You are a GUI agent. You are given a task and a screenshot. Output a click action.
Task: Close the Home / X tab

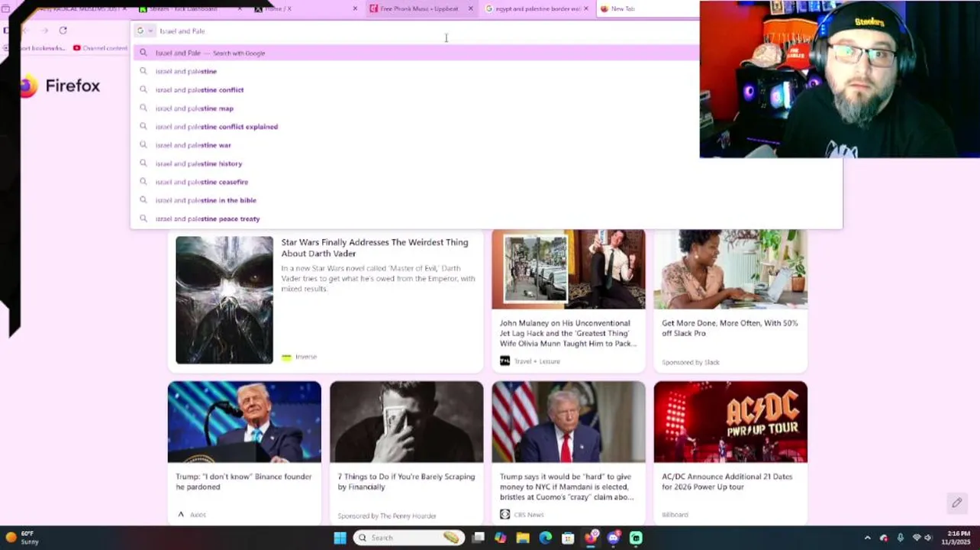[355, 8]
